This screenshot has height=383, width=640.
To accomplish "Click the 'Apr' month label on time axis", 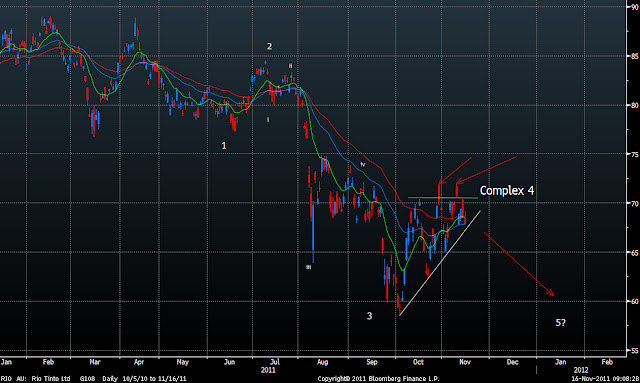I will pos(139,362).
